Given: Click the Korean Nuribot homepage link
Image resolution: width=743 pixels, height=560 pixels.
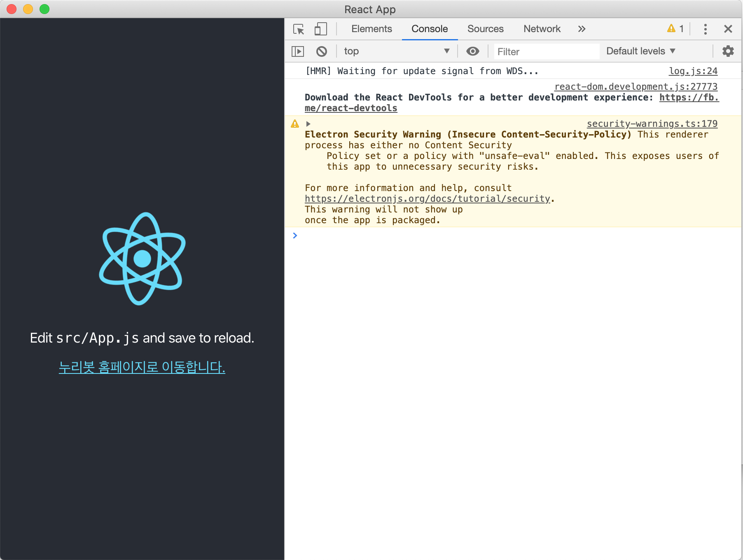Looking at the screenshot, I should 142,367.
